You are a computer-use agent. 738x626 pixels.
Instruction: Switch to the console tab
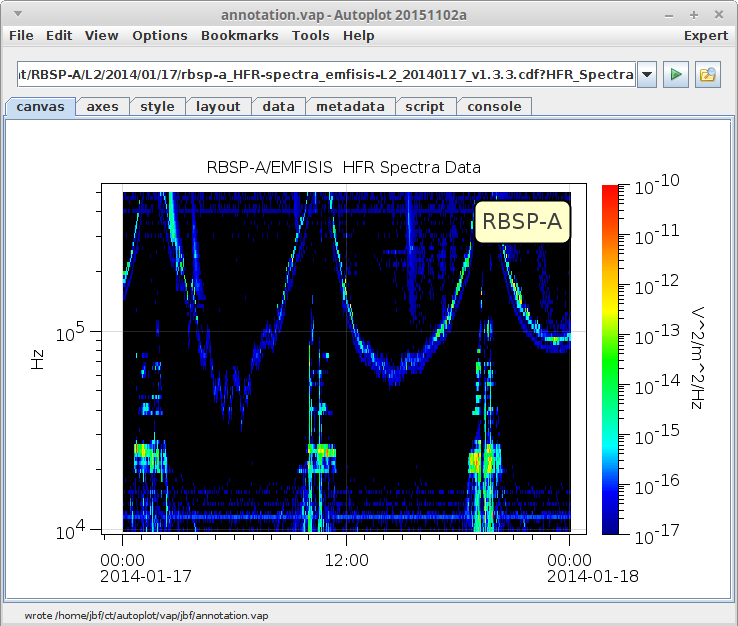tap(494, 107)
